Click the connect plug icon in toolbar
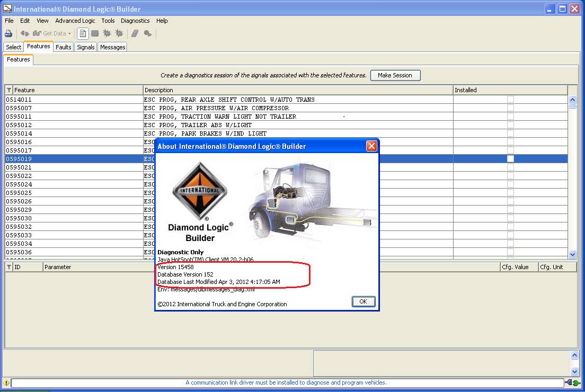585x392 pixels. point(24,33)
